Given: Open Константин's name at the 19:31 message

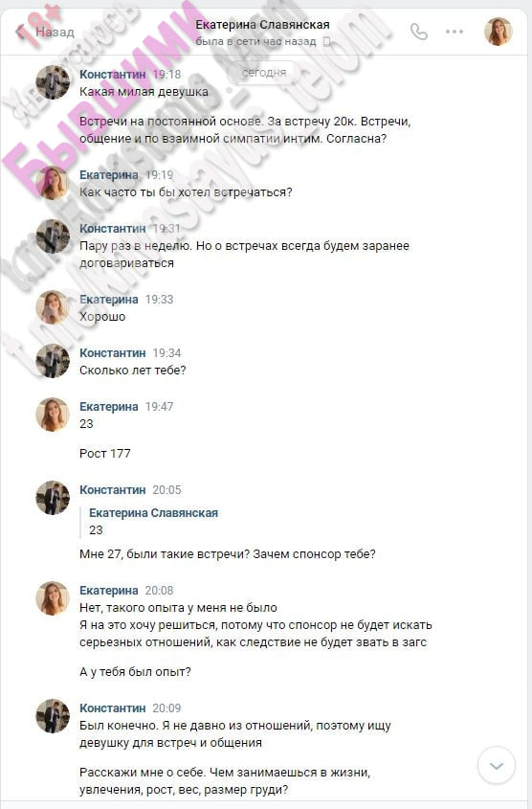Looking at the screenshot, I should coord(112,228).
